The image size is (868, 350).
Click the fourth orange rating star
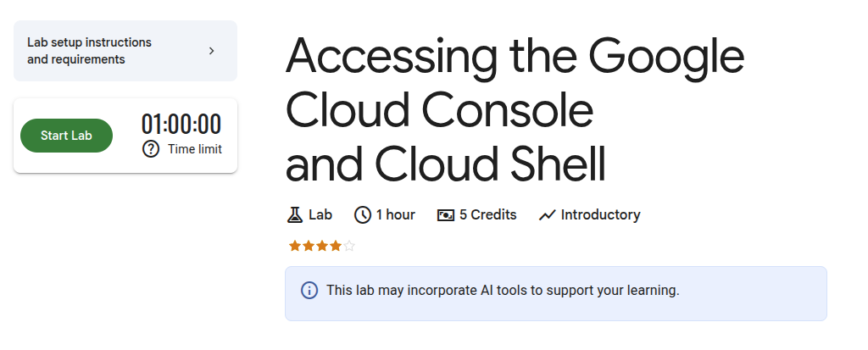tap(336, 246)
